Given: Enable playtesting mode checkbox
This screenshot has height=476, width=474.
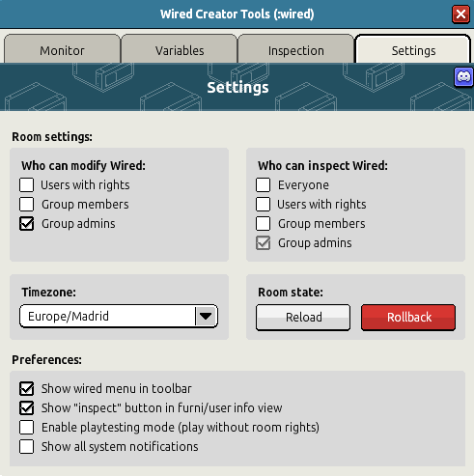Looking at the screenshot, I should click(26, 428).
